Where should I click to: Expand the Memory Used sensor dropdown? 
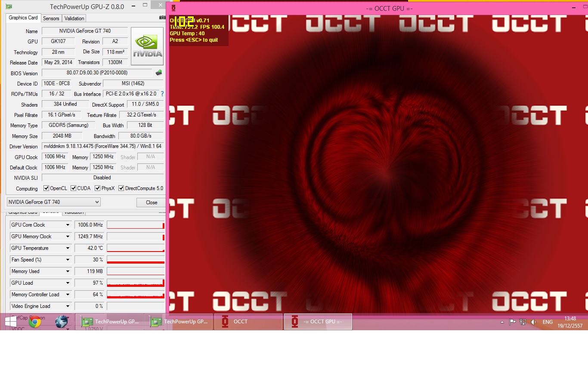(68, 271)
